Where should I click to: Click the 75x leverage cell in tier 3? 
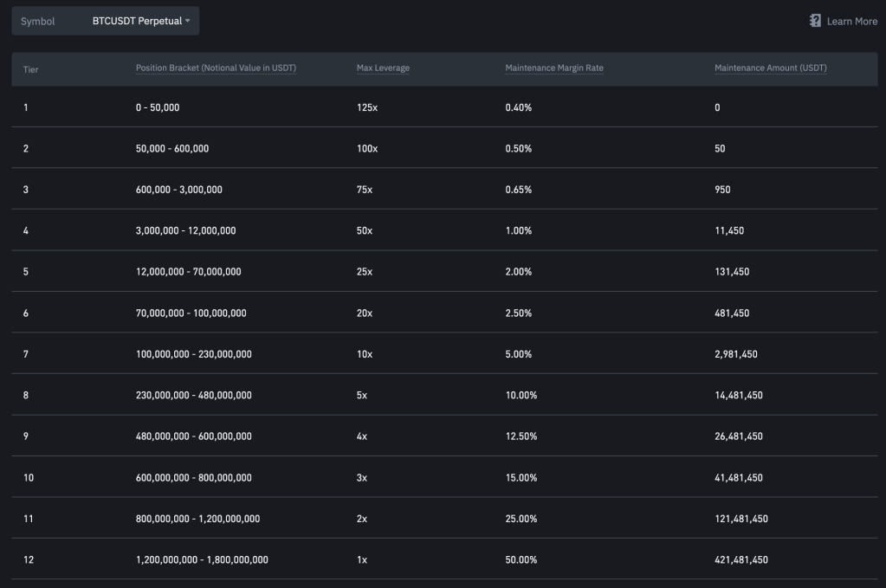click(365, 190)
